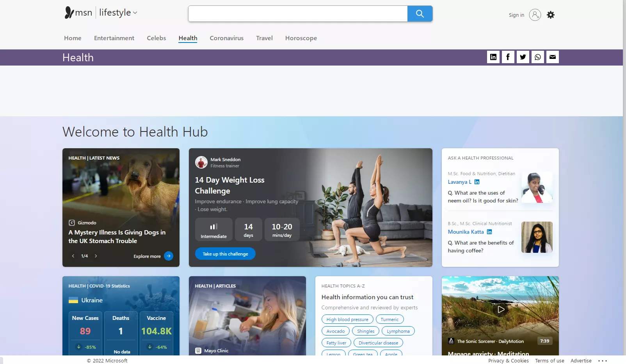Open the settings gear

pyautogui.click(x=551, y=15)
